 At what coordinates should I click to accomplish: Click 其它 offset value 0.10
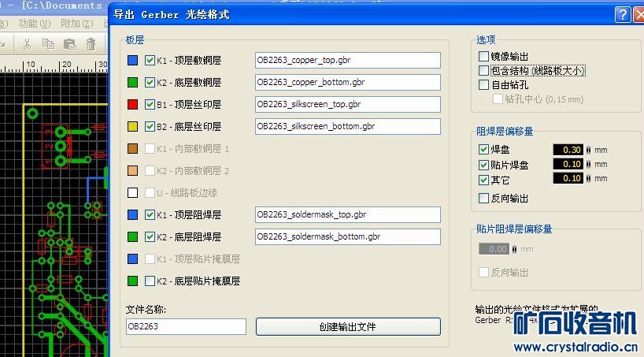pyautogui.click(x=568, y=178)
